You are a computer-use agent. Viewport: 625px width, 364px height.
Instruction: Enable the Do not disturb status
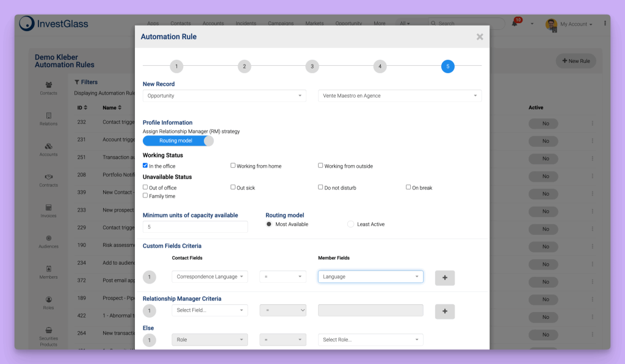coord(320,187)
